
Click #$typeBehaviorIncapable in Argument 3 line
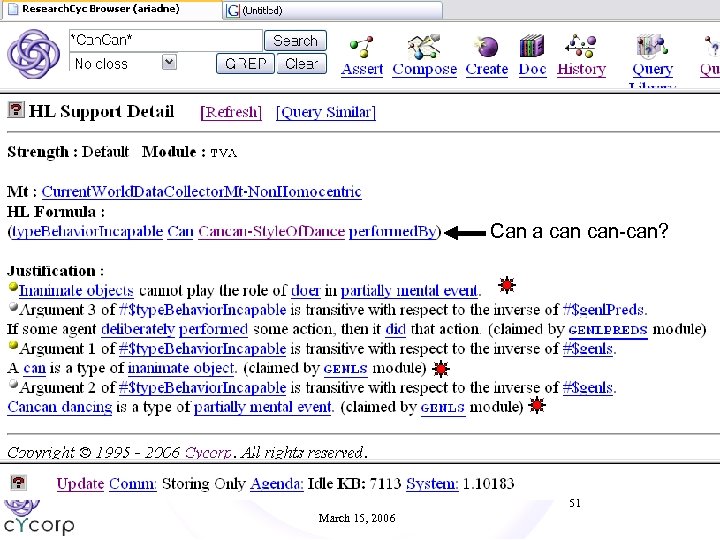click(x=202, y=310)
